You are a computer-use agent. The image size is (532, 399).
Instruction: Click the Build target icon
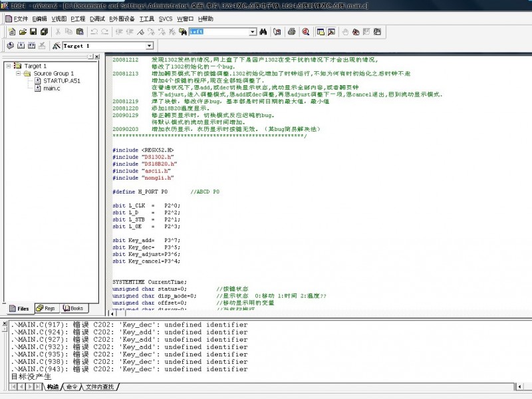click(21, 46)
